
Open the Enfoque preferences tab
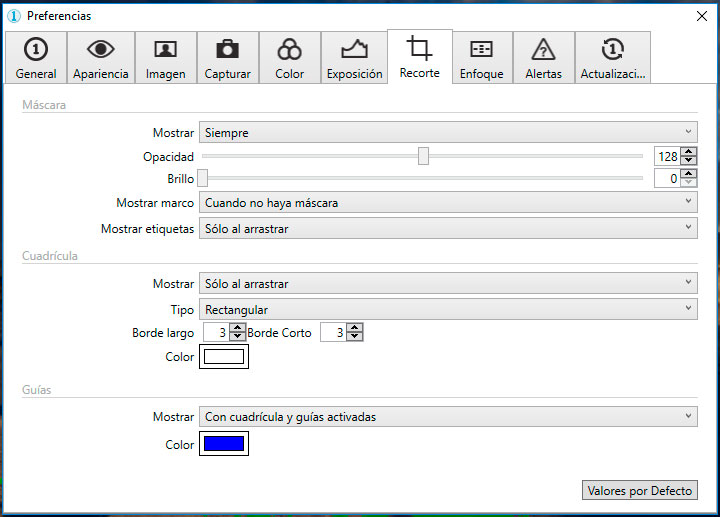click(481, 58)
